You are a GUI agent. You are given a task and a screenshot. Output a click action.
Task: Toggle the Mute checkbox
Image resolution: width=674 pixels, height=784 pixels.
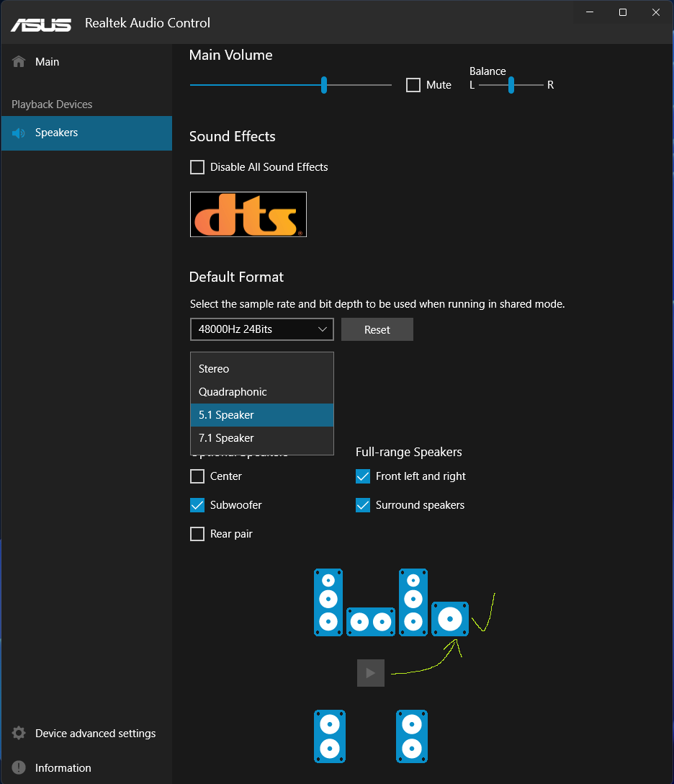413,85
